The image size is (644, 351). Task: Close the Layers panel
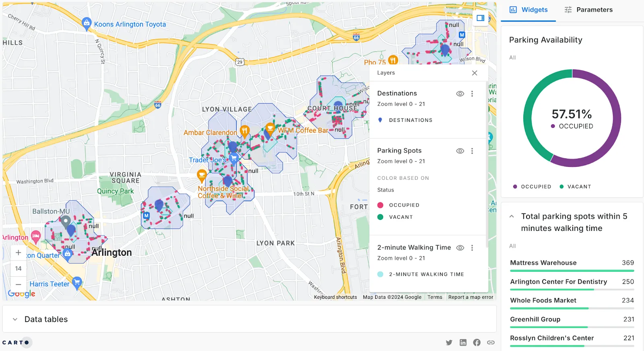(x=475, y=73)
